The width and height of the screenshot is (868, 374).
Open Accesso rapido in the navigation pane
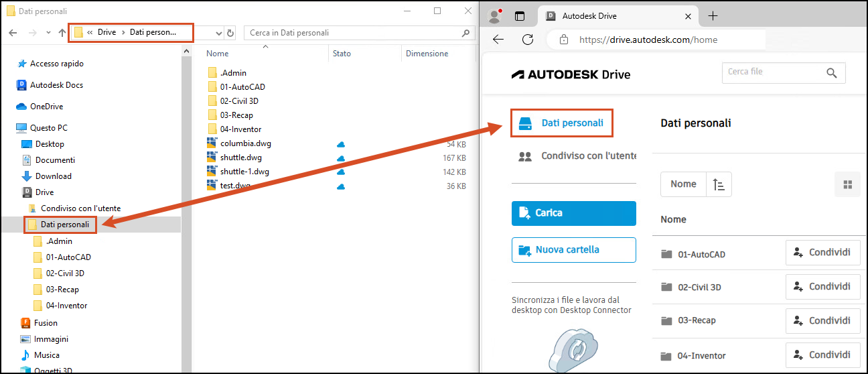coord(56,64)
